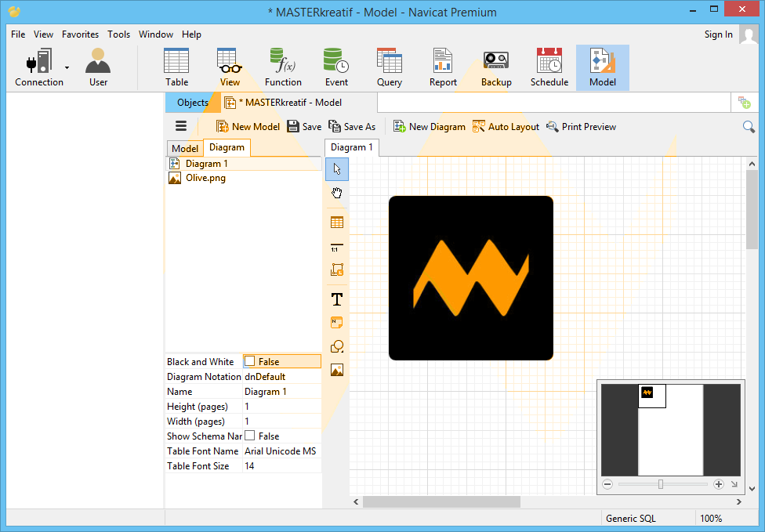The width and height of the screenshot is (765, 532).
Task: Open the View objects icon
Action: (x=230, y=68)
